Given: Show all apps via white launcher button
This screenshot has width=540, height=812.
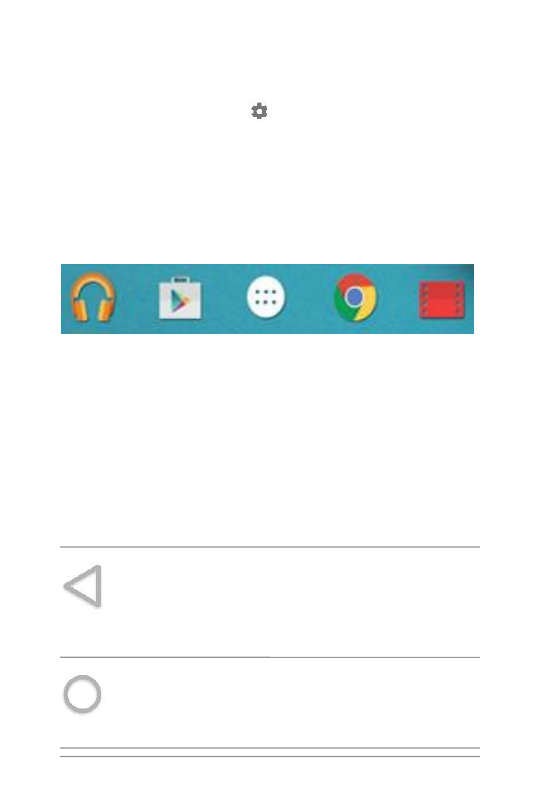Looking at the screenshot, I should pos(266,297).
